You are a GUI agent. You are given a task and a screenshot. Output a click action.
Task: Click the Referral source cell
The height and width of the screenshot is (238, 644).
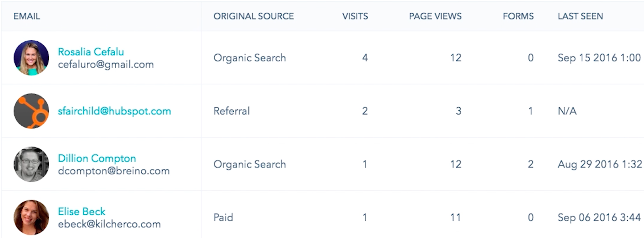tap(232, 111)
